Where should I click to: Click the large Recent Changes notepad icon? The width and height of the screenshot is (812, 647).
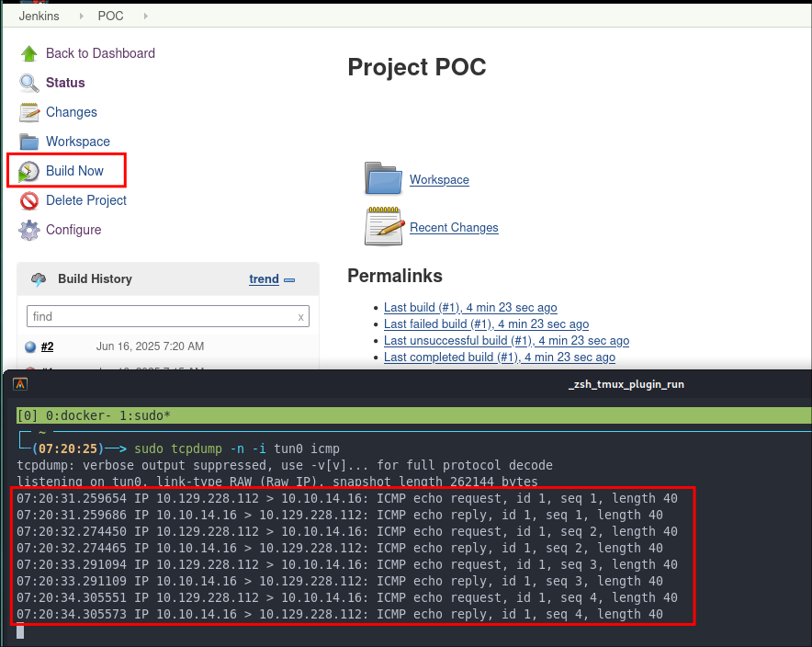click(384, 226)
